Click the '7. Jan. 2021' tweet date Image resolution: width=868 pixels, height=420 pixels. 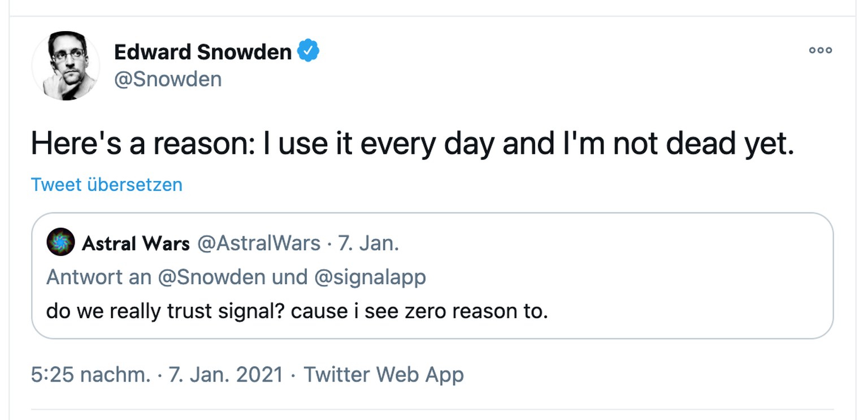point(226,374)
